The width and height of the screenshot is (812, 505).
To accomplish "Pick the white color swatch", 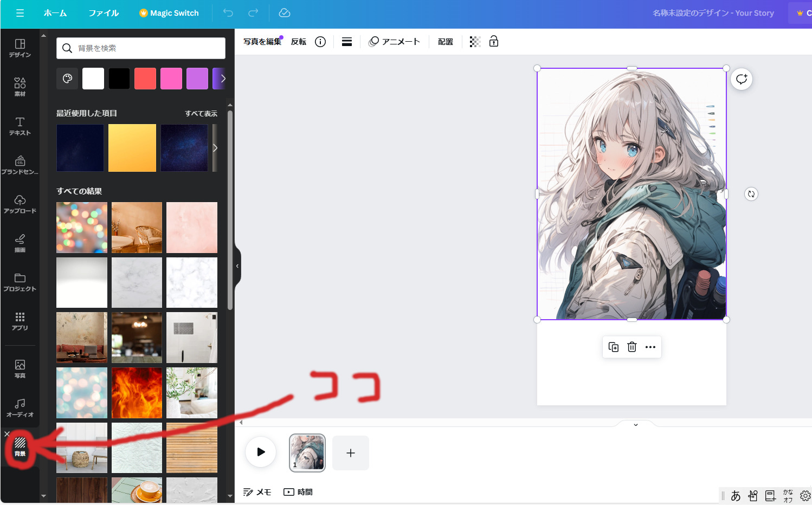I will tap(93, 79).
